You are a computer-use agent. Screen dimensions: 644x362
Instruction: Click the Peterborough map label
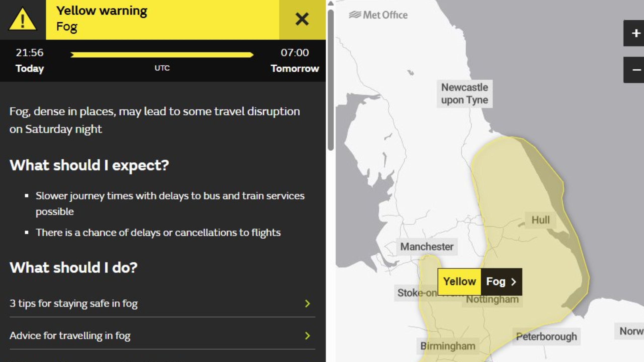point(546,337)
